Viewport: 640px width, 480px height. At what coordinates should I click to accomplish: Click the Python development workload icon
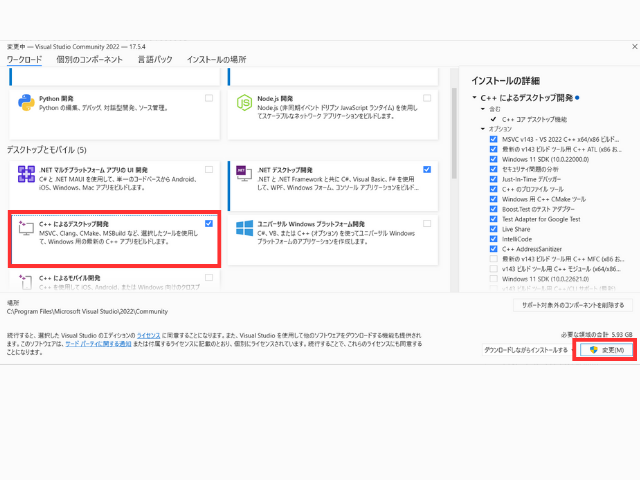coord(26,102)
